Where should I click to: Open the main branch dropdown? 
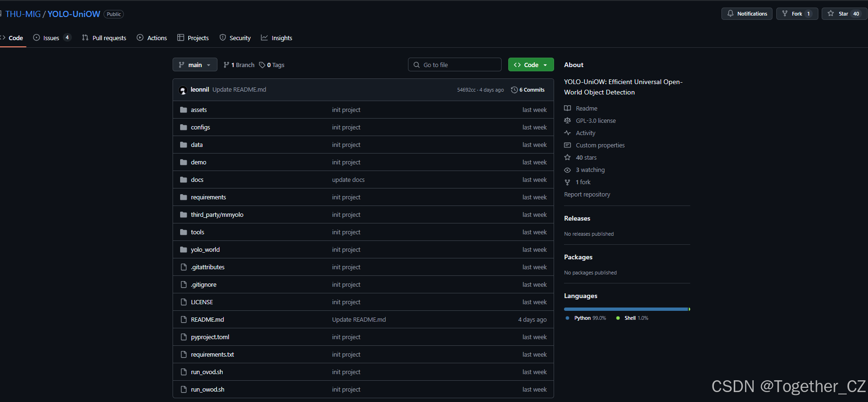click(x=195, y=65)
